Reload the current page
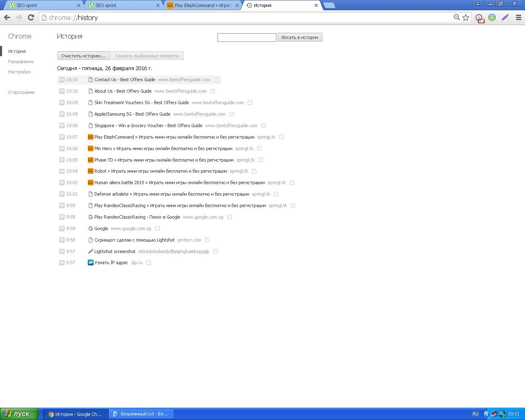 (x=31, y=17)
